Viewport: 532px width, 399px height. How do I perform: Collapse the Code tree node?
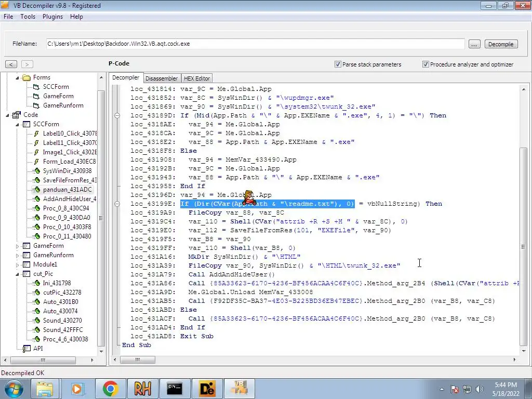(x=7, y=115)
